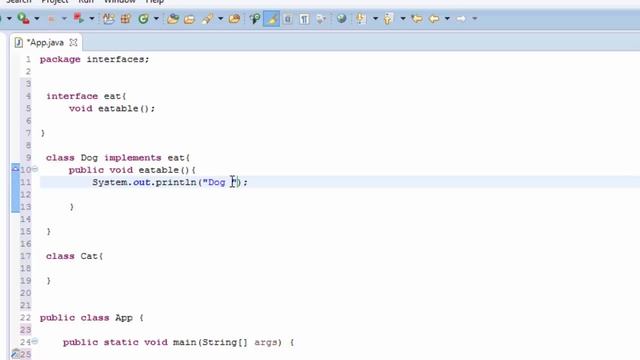Click the Open Type icon

[173, 18]
